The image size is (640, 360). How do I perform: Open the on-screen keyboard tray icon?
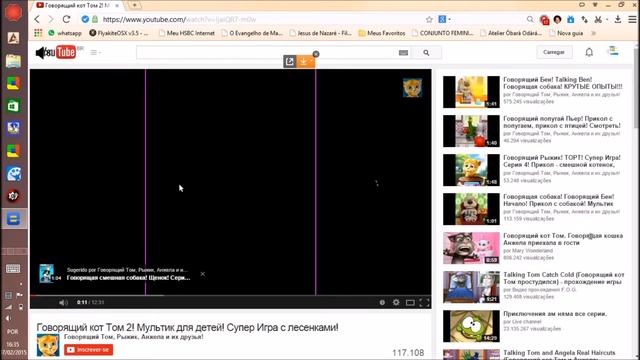tap(13, 269)
